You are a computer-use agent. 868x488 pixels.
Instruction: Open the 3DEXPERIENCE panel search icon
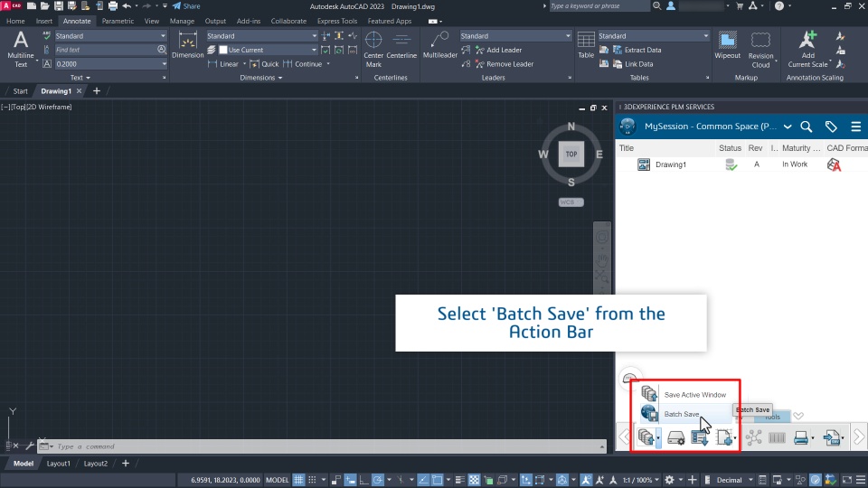click(807, 127)
